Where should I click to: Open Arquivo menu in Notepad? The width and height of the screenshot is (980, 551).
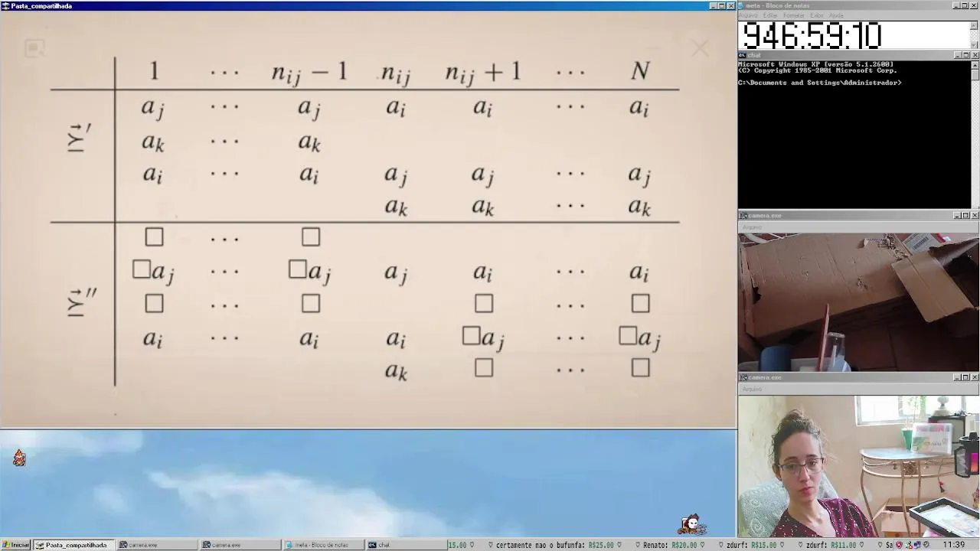pyautogui.click(x=748, y=15)
